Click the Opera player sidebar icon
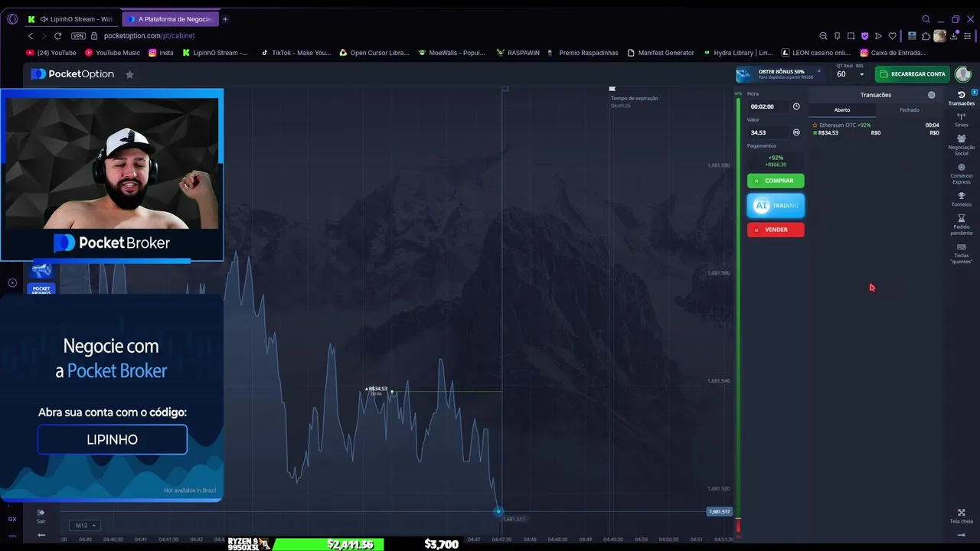Viewport: 980px width, 551px height. click(12, 282)
